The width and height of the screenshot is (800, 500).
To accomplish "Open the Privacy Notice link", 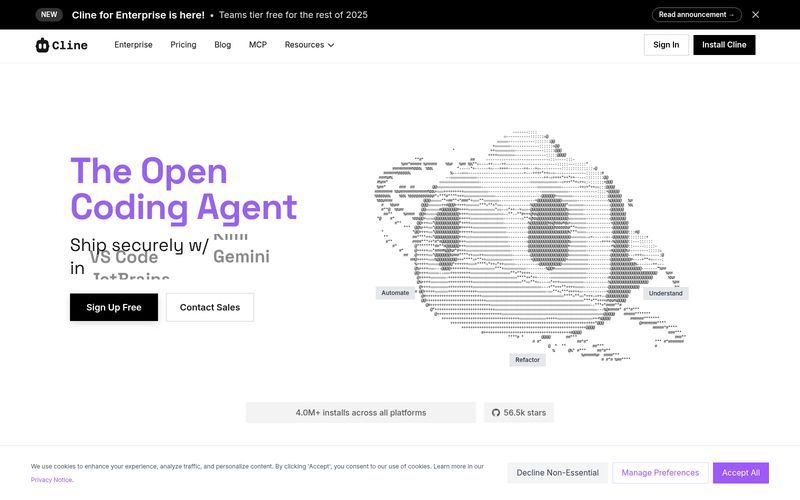I will (x=51, y=480).
